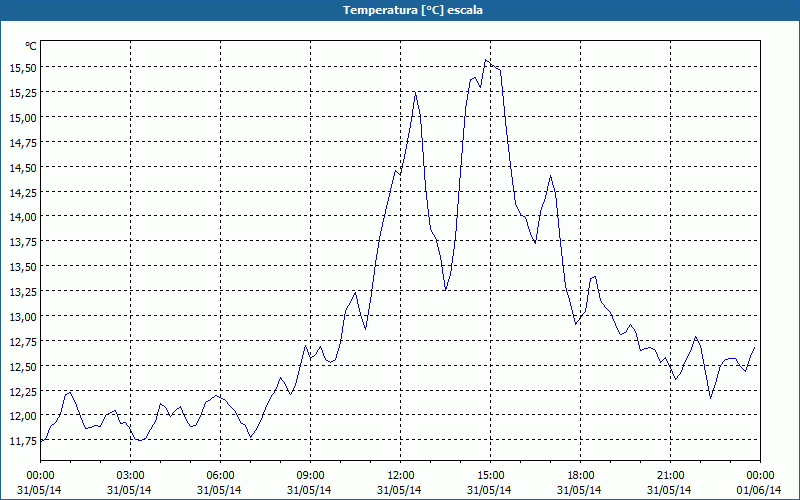This screenshot has height=500, width=800.
Task: Click the 13,50 y-axis label
Action: point(23,266)
